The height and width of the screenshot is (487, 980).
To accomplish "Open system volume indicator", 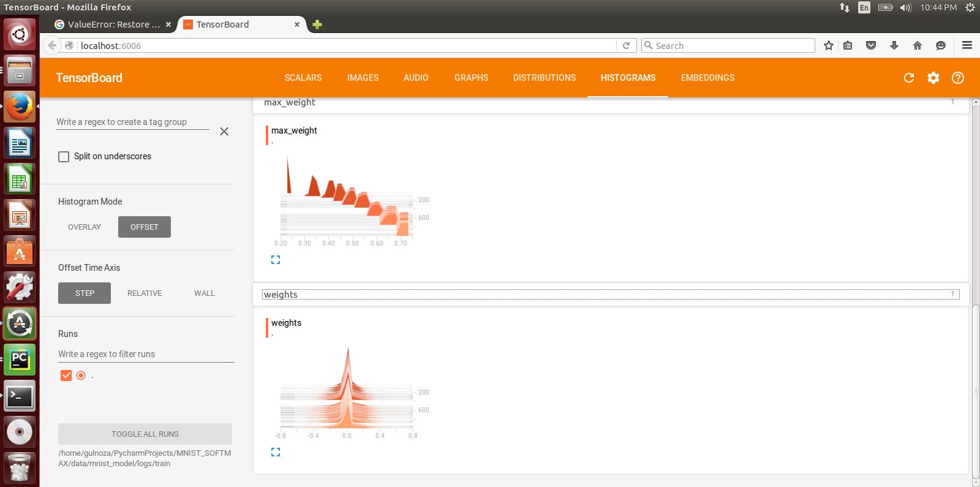I will (906, 7).
